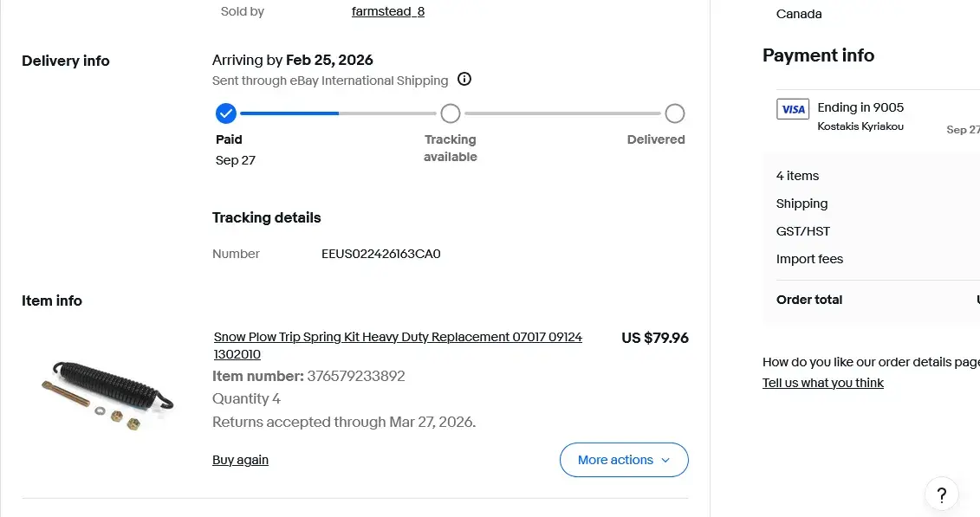Open the Snow Plow Trip Spring Kit listing
The width and height of the screenshot is (980, 517).
coord(398,337)
